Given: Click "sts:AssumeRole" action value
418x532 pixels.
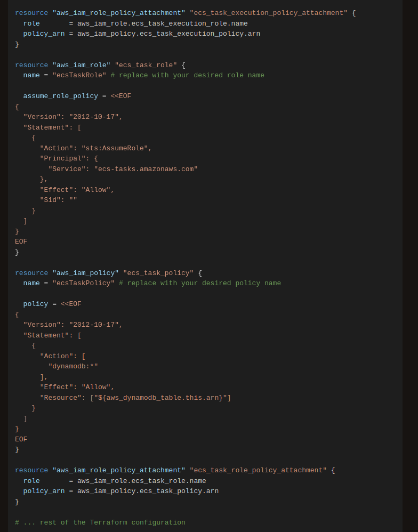Looking at the screenshot, I should click(114, 148).
